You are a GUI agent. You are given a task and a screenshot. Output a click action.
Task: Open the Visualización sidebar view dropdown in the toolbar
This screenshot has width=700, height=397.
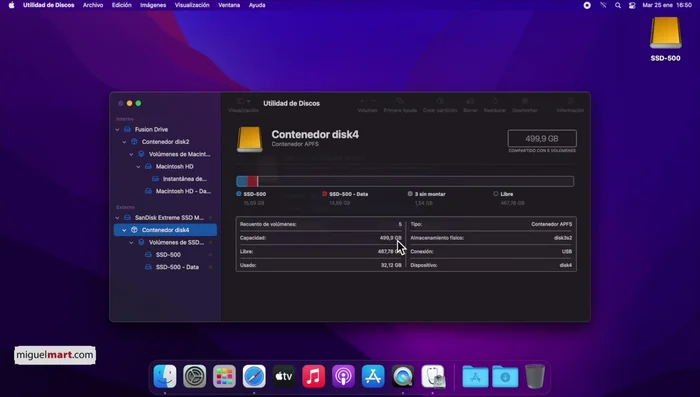pos(243,101)
